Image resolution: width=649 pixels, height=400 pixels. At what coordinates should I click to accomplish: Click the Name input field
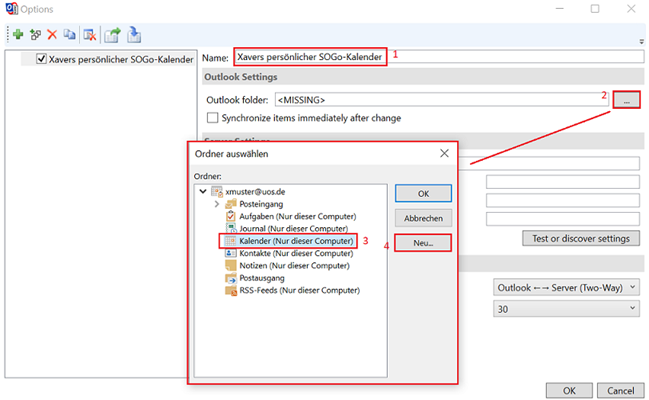point(309,57)
